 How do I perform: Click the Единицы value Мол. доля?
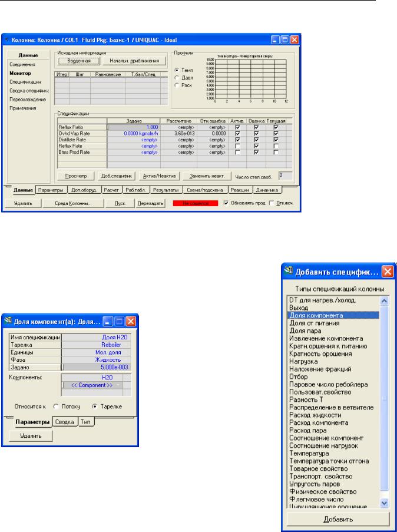click(x=97, y=352)
